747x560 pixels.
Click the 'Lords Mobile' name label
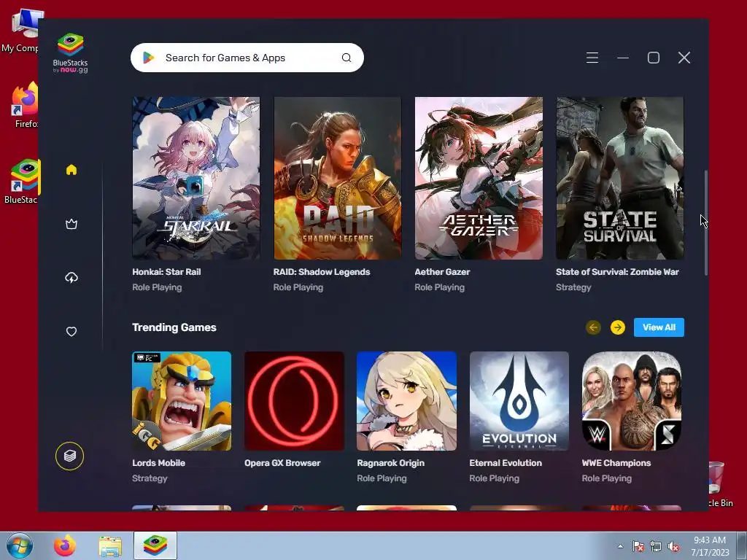[158, 463]
